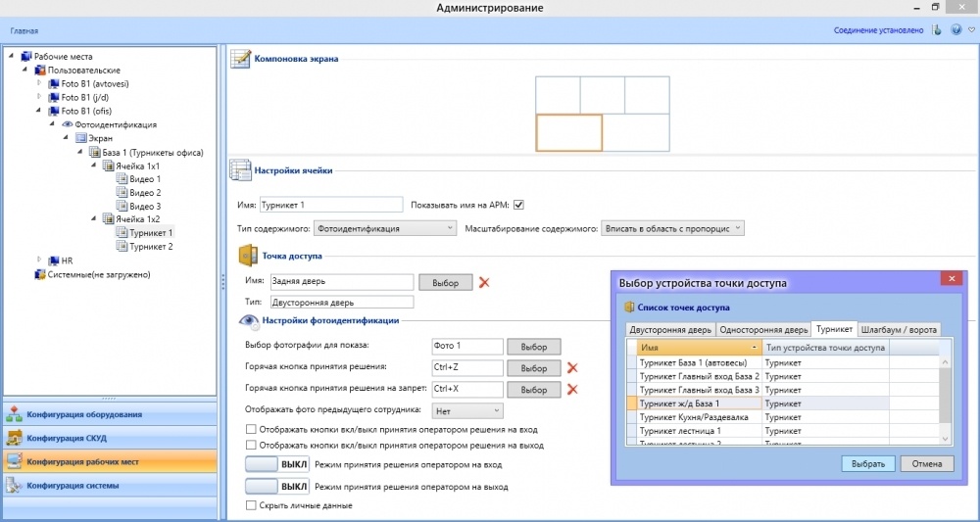Click the Видео 1 item icon
The image size is (980, 522).
[x=122, y=179]
